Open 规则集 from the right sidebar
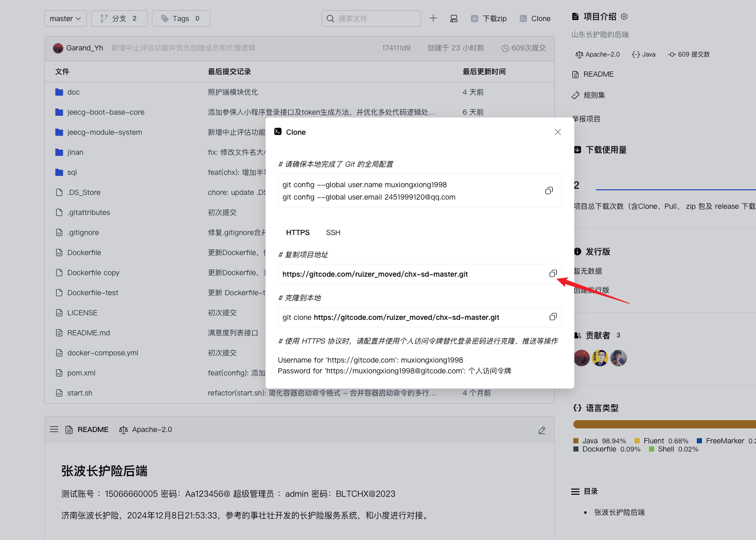The height and width of the screenshot is (540, 756). pyautogui.click(x=594, y=95)
